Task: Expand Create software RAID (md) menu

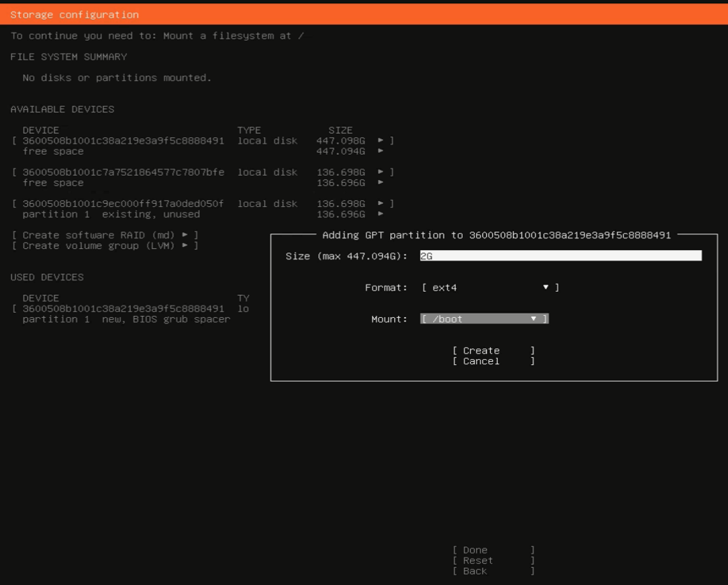Action: [x=105, y=235]
